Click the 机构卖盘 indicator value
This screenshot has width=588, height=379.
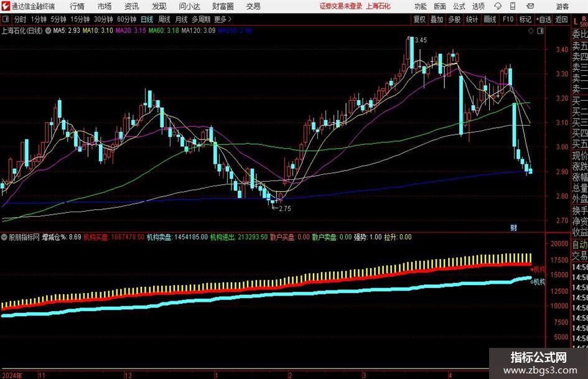(x=177, y=237)
